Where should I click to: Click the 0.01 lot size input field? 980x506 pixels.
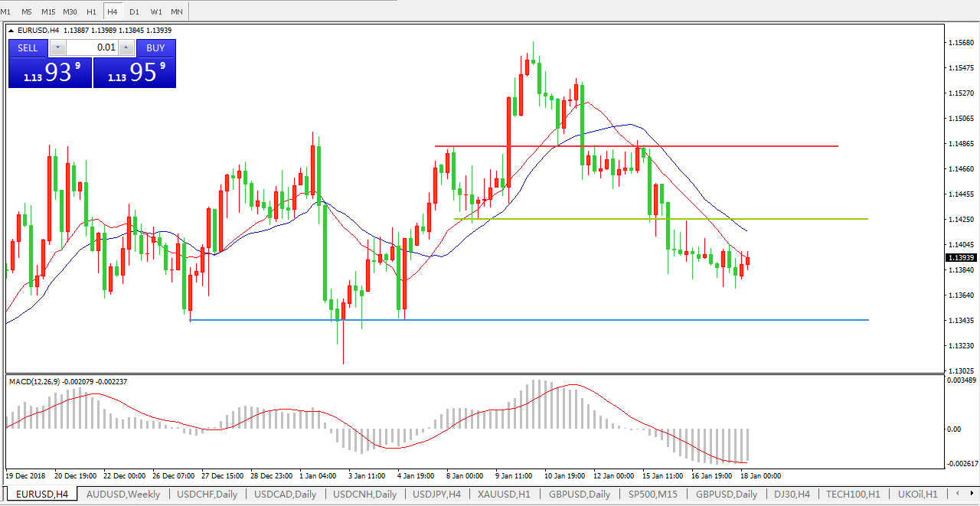pos(92,48)
